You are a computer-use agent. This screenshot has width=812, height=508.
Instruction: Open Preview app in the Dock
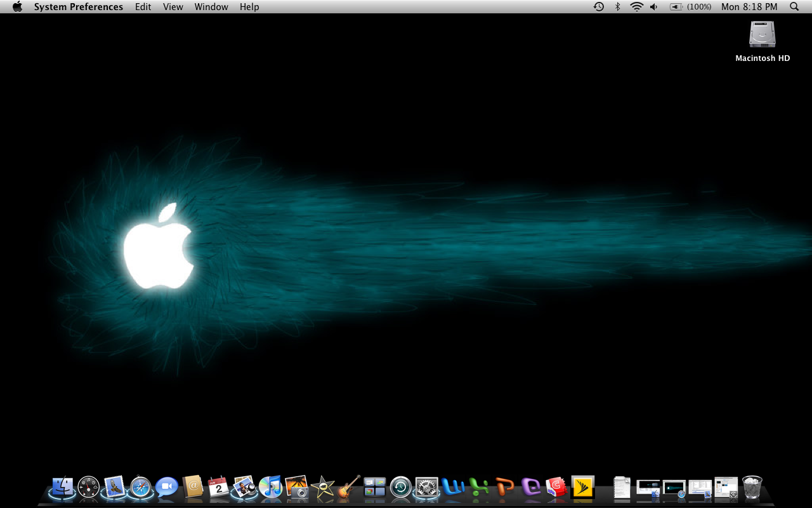click(x=244, y=487)
